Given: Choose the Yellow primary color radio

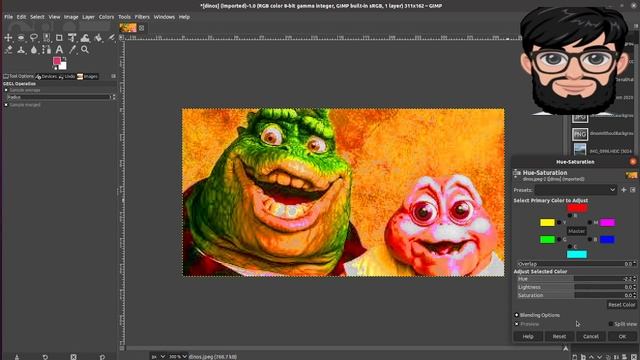Looking at the screenshot, I should click(559, 222).
